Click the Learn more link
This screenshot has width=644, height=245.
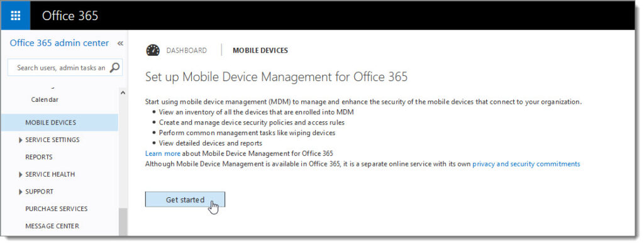click(163, 153)
